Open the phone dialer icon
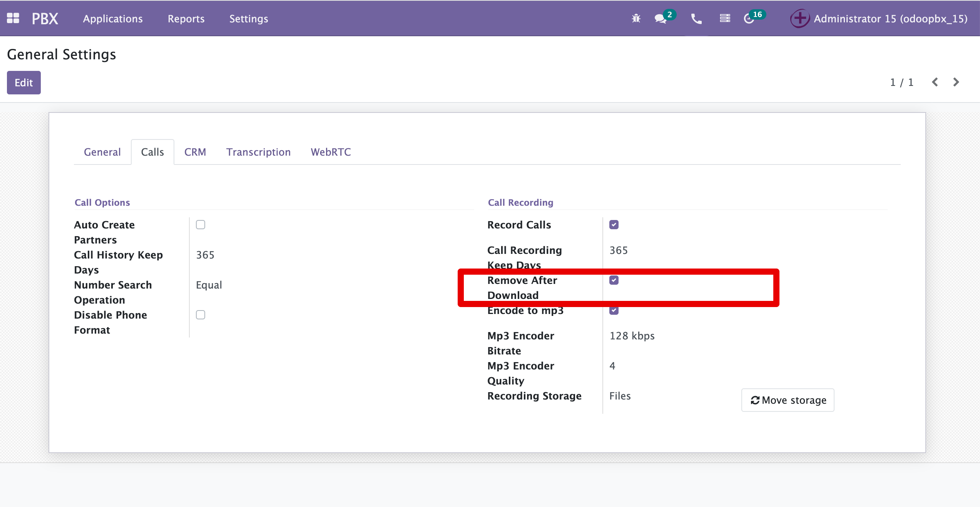The height and width of the screenshot is (507, 980). [x=696, y=18]
